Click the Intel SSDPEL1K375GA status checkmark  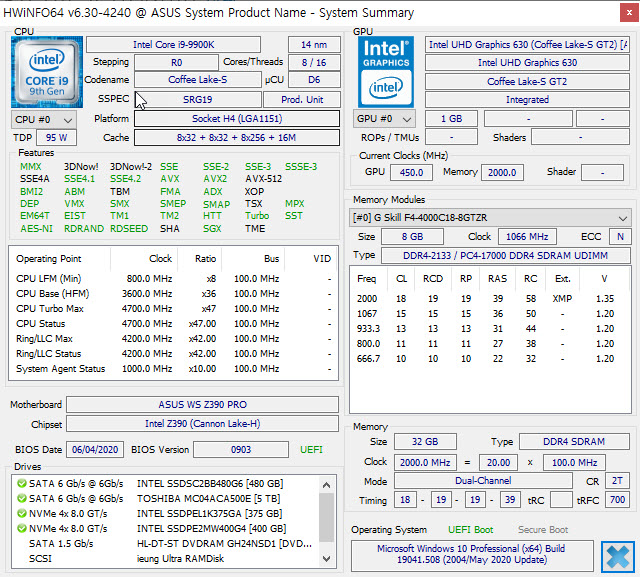(21, 513)
